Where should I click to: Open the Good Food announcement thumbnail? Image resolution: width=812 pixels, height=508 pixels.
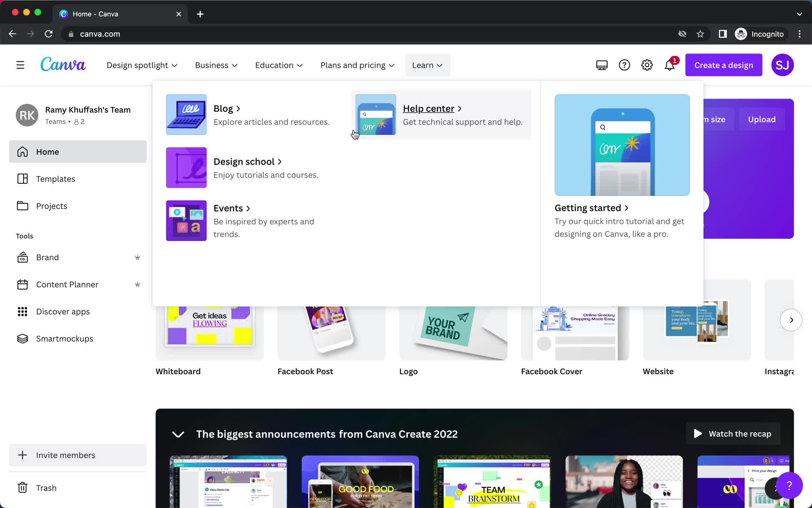[x=360, y=482]
